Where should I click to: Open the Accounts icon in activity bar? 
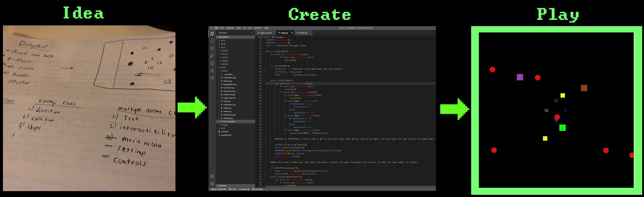point(212,176)
